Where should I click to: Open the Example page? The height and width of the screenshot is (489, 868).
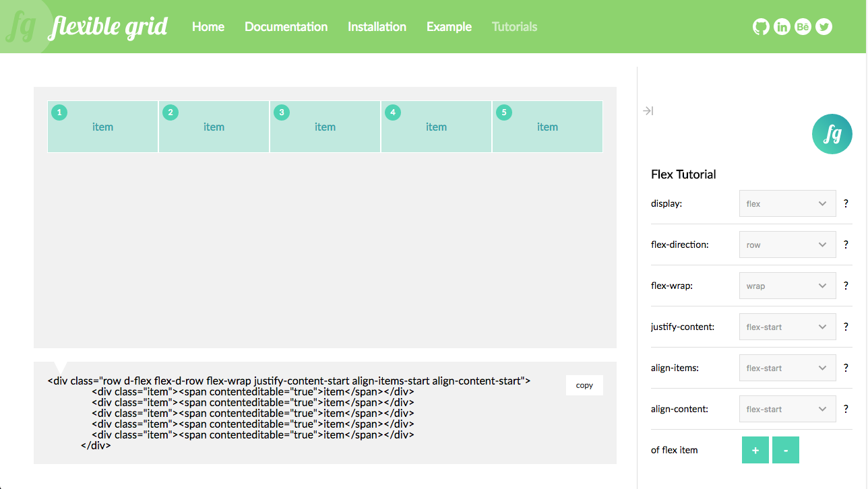pyautogui.click(x=449, y=27)
